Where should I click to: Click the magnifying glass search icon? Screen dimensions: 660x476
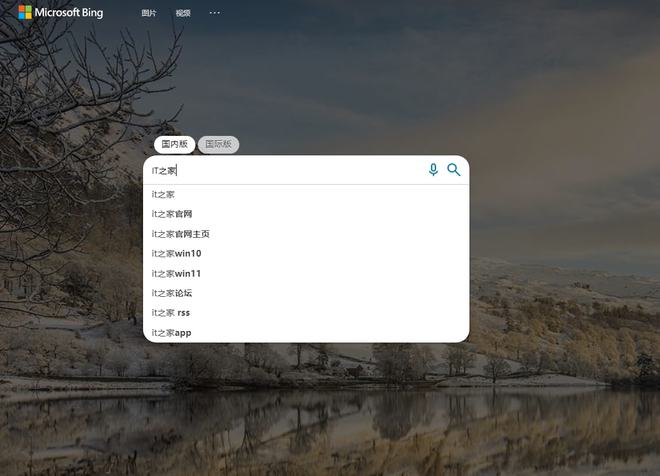[x=454, y=170]
